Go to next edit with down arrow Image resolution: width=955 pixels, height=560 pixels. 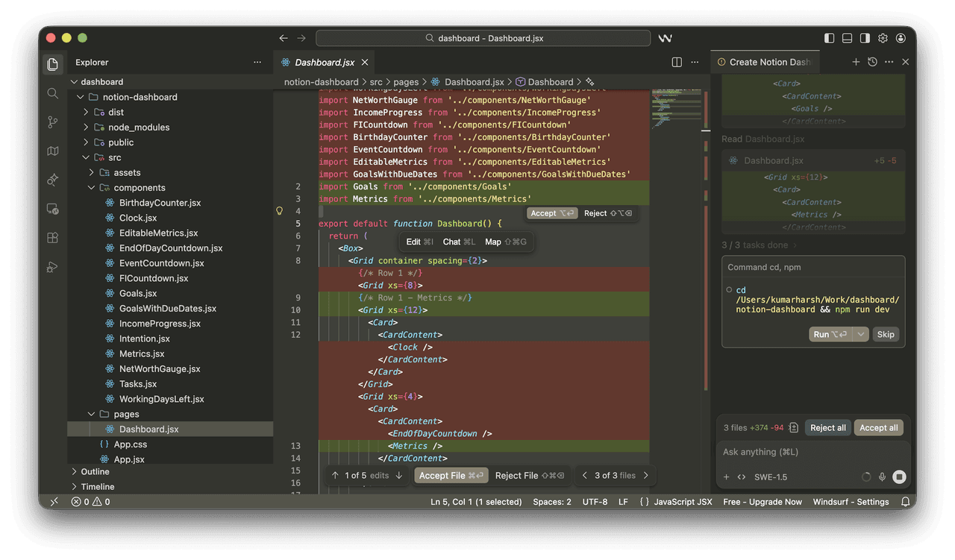click(399, 476)
